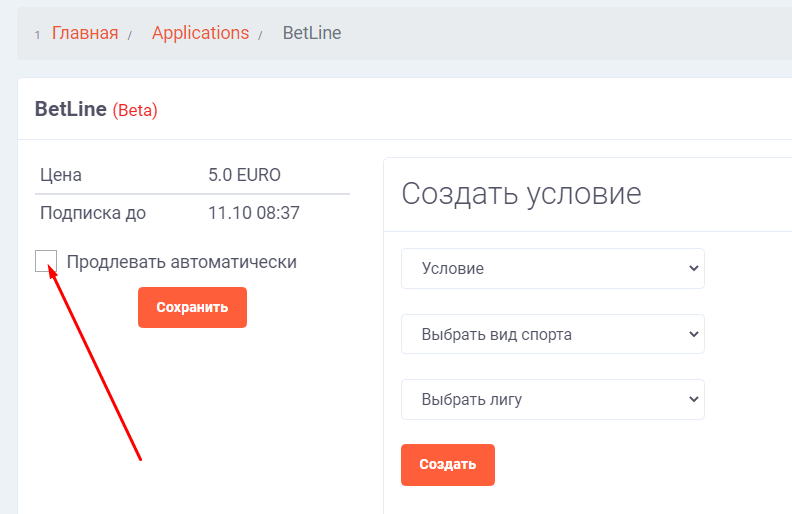Click the Создать условие heading
792x514 pixels.
[521, 193]
